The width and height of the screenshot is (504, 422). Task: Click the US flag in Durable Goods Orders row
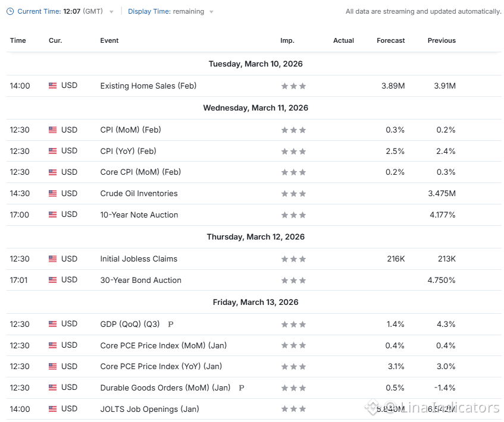[x=52, y=388]
